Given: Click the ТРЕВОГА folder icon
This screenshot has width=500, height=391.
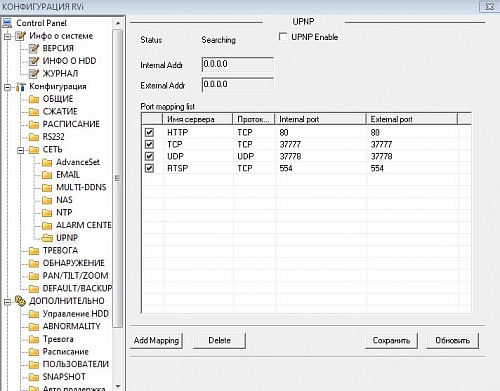Looking at the screenshot, I should point(34,251).
